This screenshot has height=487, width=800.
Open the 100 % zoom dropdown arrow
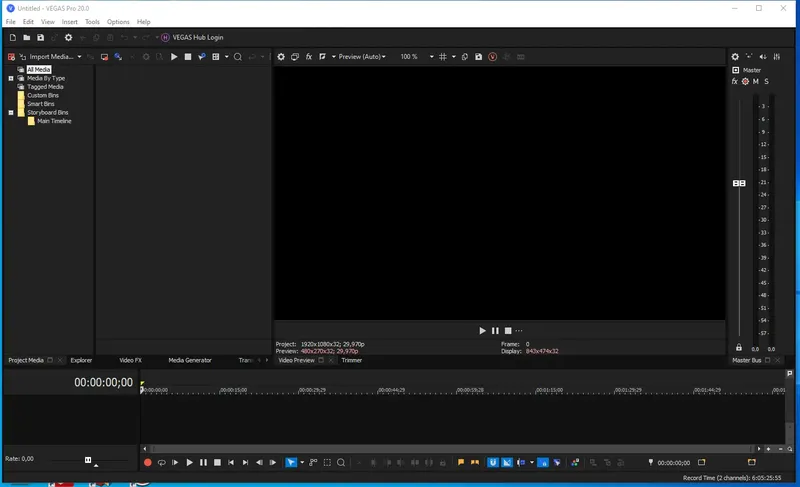pyautogui.click(x=432, y=57)
